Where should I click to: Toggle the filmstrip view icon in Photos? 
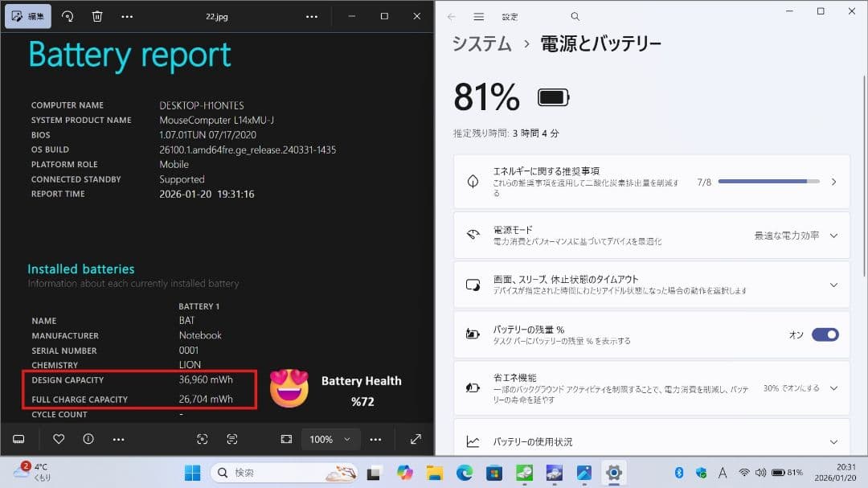coord(18,439)
